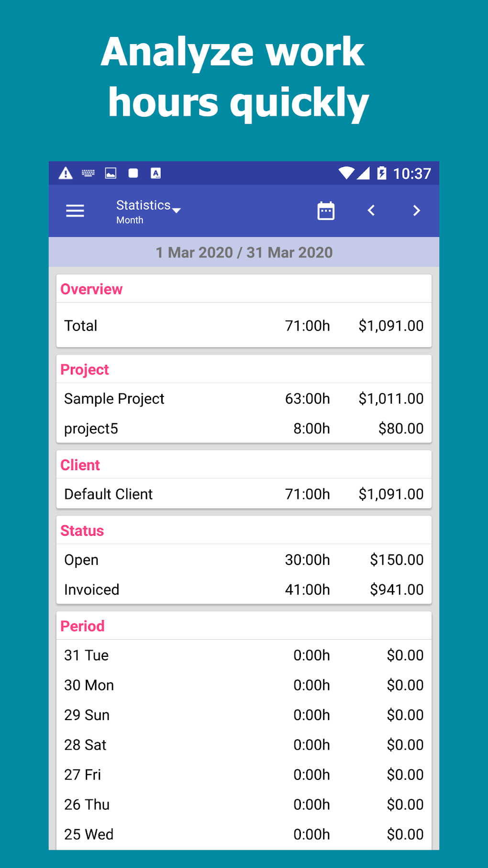This screenshot has width=488, height=868.
Task: Tap the Wi-Fi indicator in the status bar
Action: click(345, 173)
